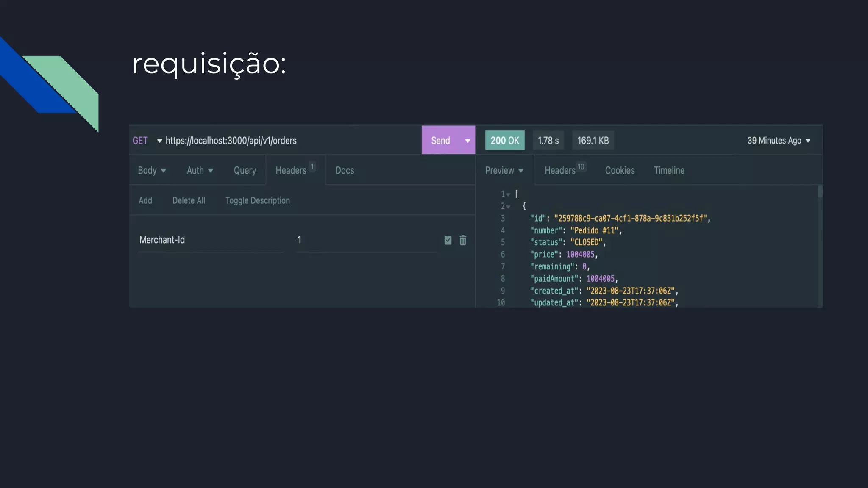Switch to the Cookies tab

[620, 170]
